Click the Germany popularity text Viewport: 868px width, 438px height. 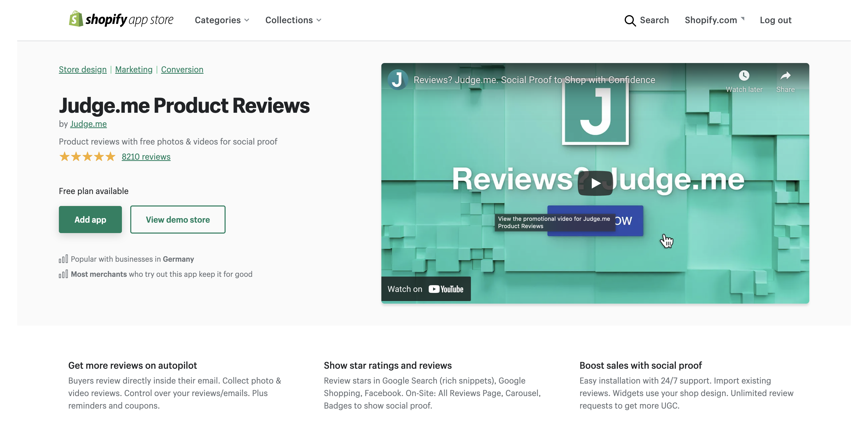tap(132, 259)
